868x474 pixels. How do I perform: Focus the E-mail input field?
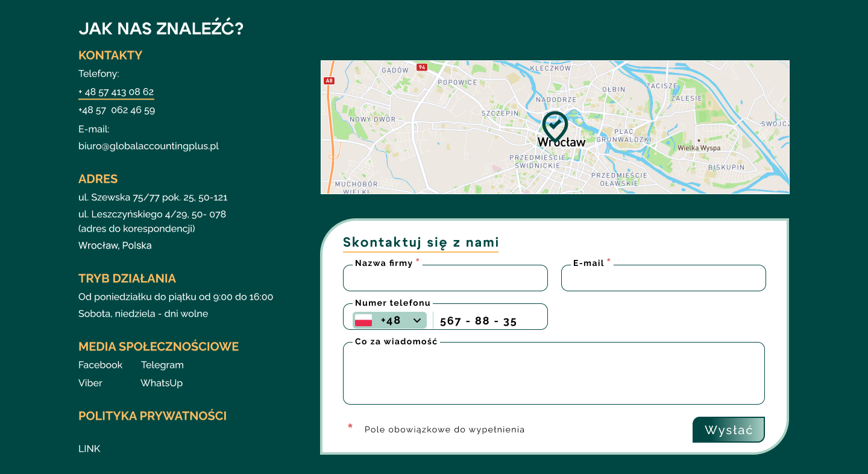tap(664, 278)
